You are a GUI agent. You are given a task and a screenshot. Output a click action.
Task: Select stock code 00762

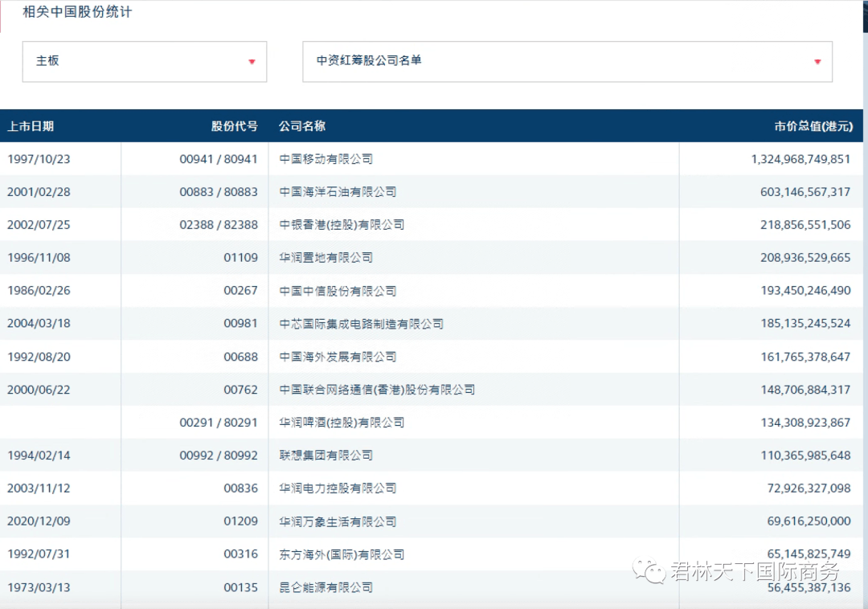click(x=241, y=390)
